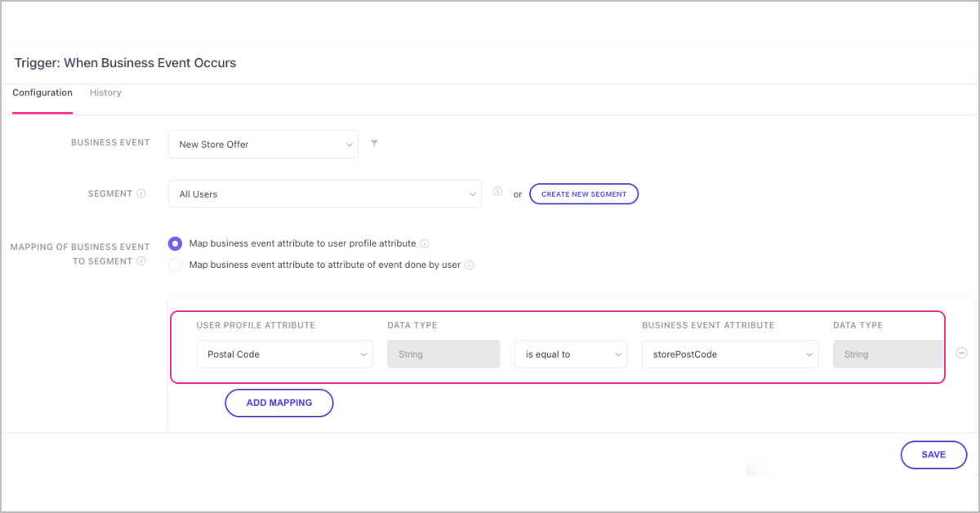The width and height of the screenshot is (980, 513).
Task: Click the info icon next to SEGMENT label
Action: point(141,194)
